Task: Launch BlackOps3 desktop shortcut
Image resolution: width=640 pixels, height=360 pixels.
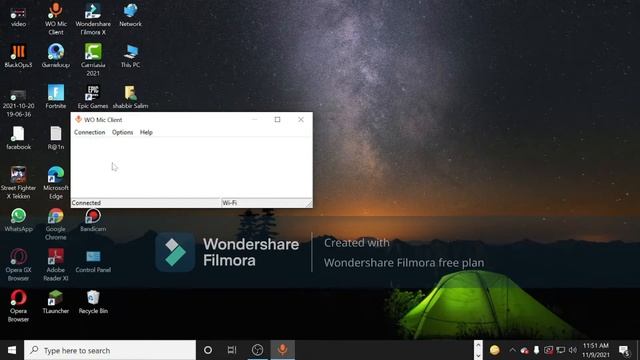Action: [x=18, y=56]
